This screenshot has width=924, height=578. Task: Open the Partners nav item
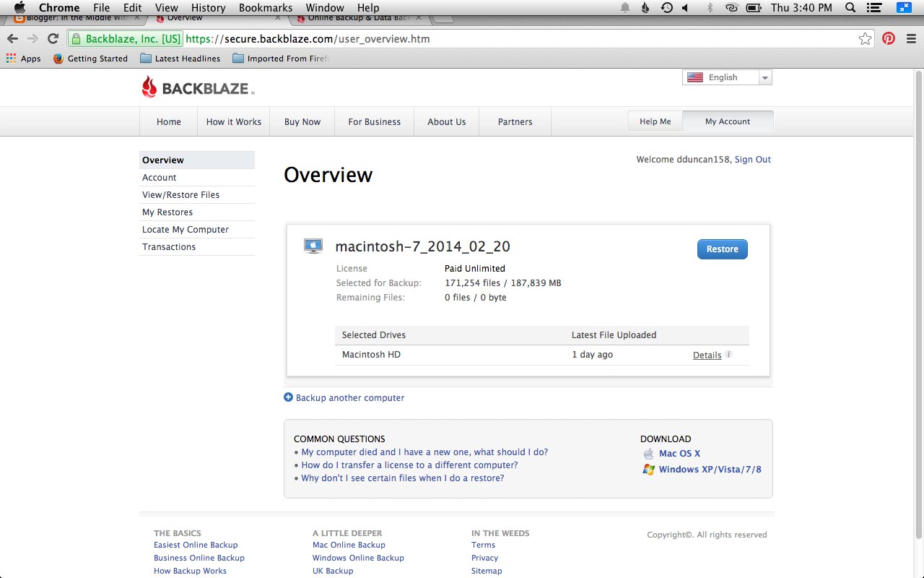(x=515, y=122)
